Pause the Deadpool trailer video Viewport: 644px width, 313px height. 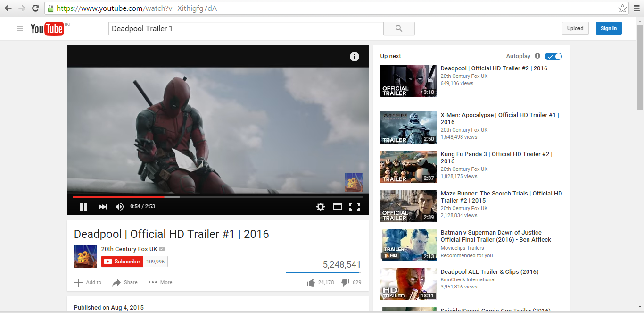pos(83,207)
